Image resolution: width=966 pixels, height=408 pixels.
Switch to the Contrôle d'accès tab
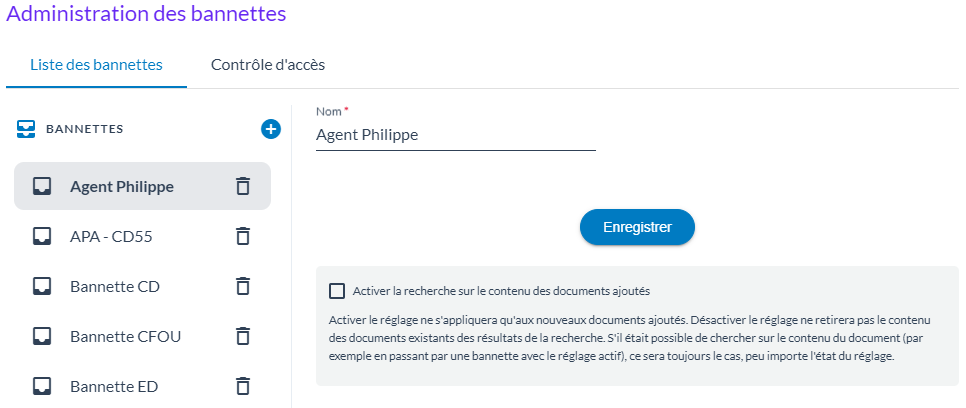tap(267, 65)
